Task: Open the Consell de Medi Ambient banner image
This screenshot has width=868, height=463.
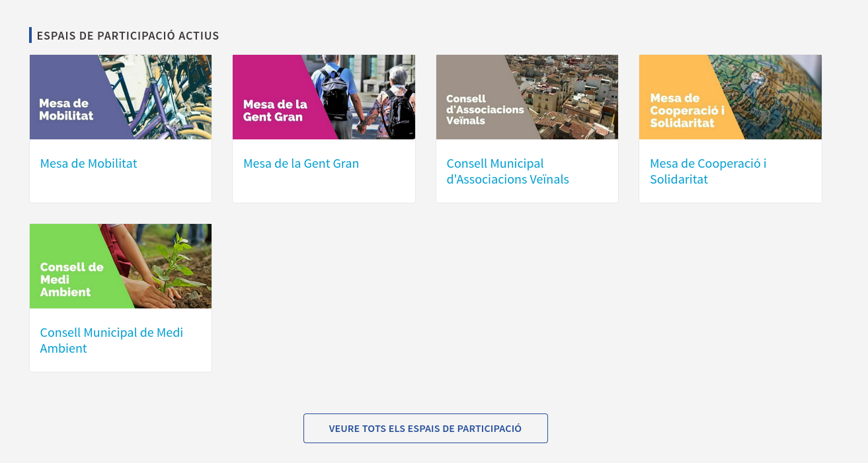Action: pyautogui.click(x=120, y=266)
